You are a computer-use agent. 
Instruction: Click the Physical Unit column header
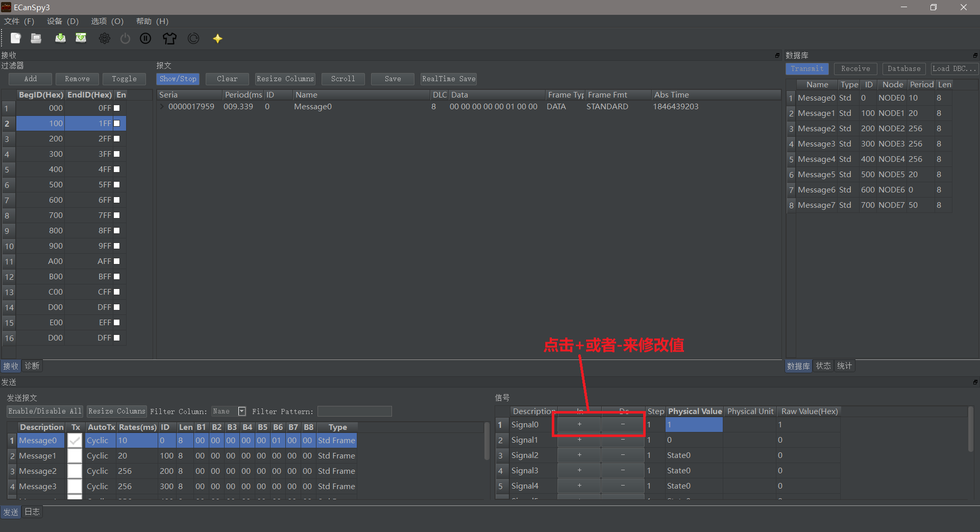tap(750, 412)
